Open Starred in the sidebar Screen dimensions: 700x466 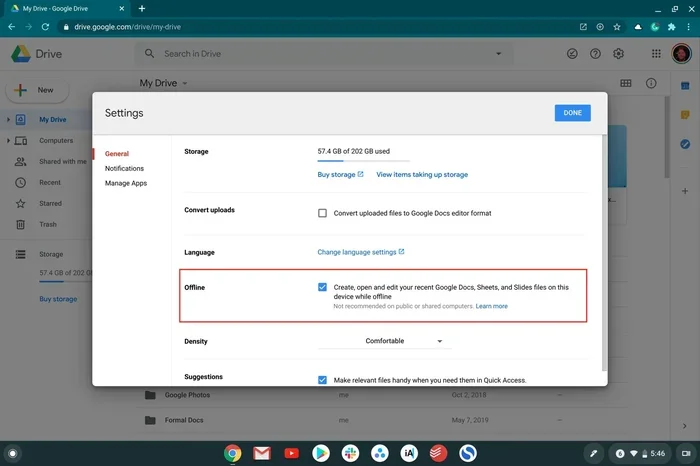(x=50, y=204)
